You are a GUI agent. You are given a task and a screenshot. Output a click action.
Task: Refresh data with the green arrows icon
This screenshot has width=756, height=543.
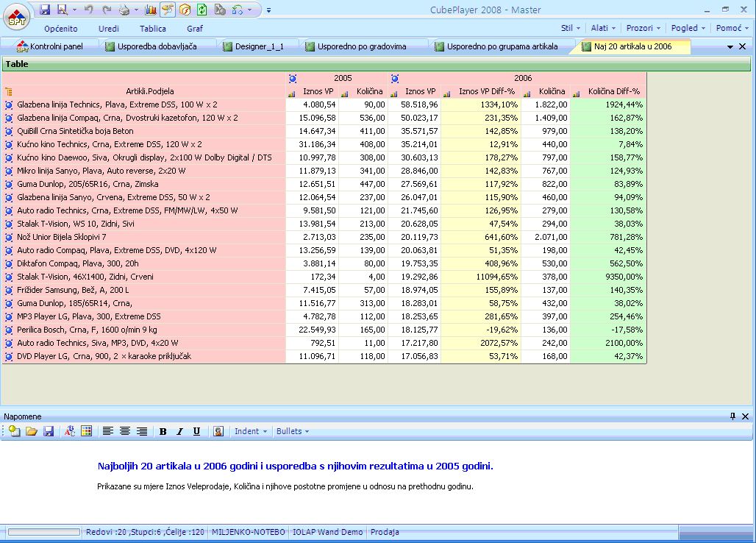click(x=202, y=10)
